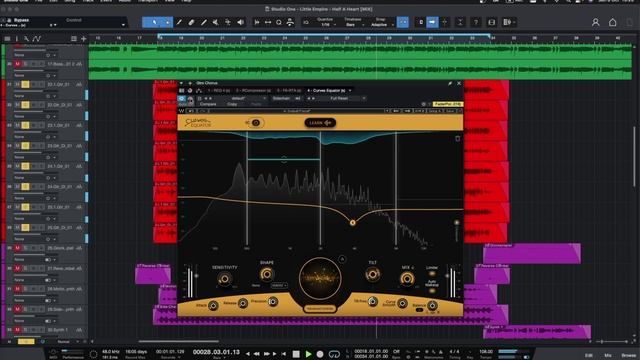The width and height of the screenshot is (640, 360).
Task: Open the Shape mode dropdown below SHAPE
Action: point(279,285)
